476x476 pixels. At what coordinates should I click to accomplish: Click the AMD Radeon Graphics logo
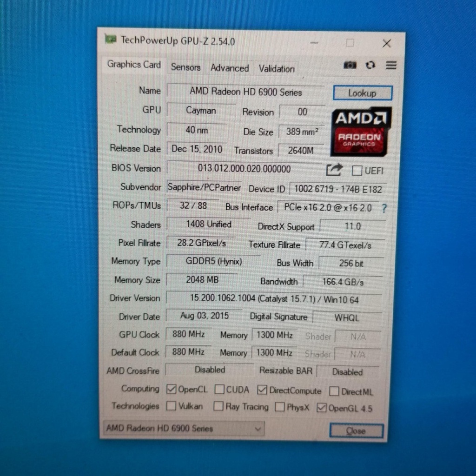click(x=361, y=132)
